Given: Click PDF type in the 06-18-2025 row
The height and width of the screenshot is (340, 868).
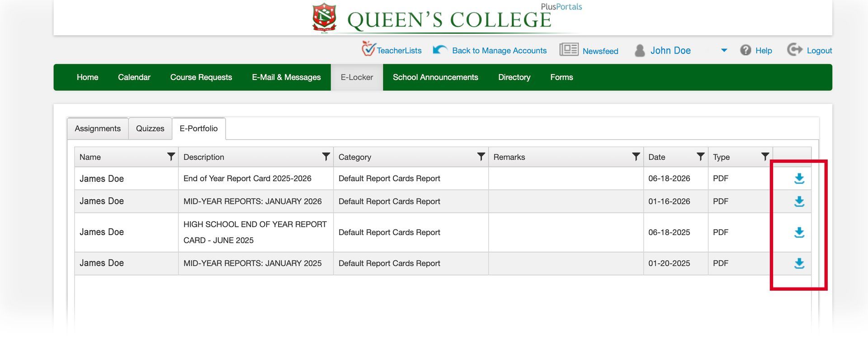Looking at the screenshot, I should pos(721,232).
